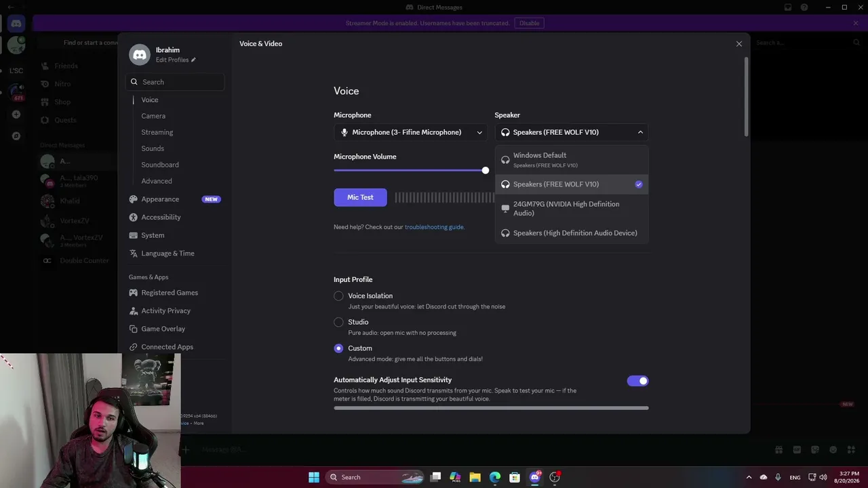The width and height of the screenshot is (868, 488).
Task: Click the Ibrahim profile avatar in settings
Action: (x=140, y=55)
